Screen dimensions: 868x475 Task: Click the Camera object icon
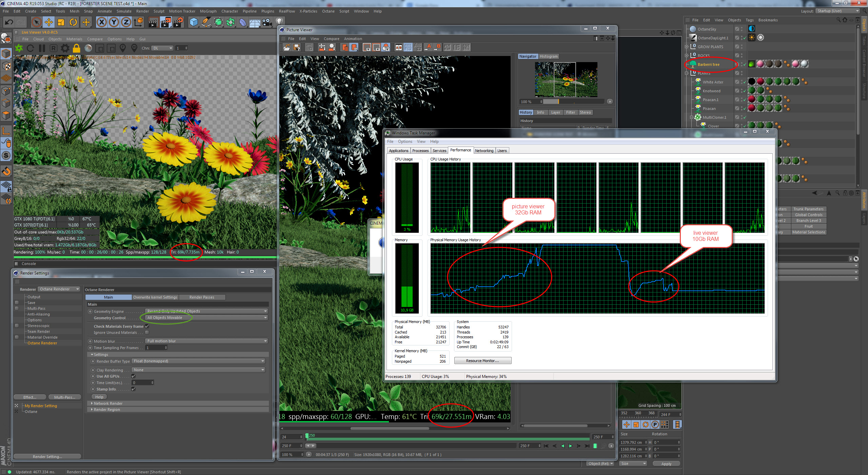(x=267, y=22)
